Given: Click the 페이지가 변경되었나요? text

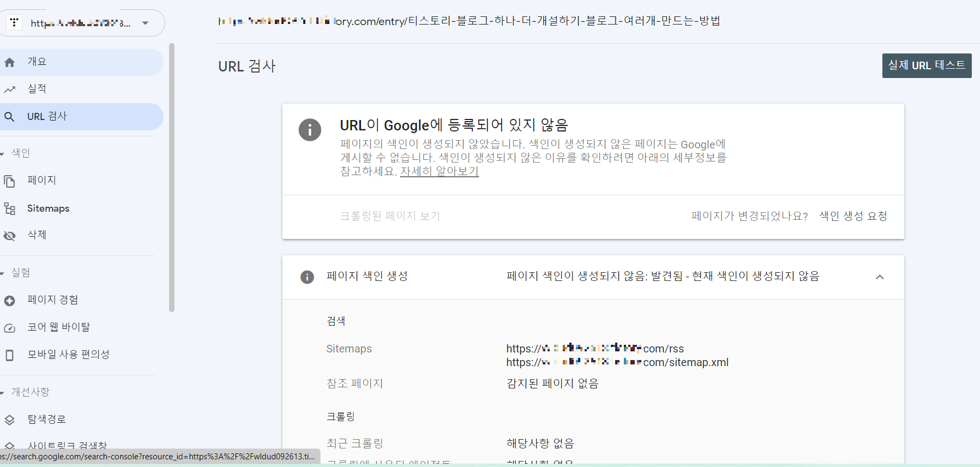Looking at the screenshot, I should (750, 216).
